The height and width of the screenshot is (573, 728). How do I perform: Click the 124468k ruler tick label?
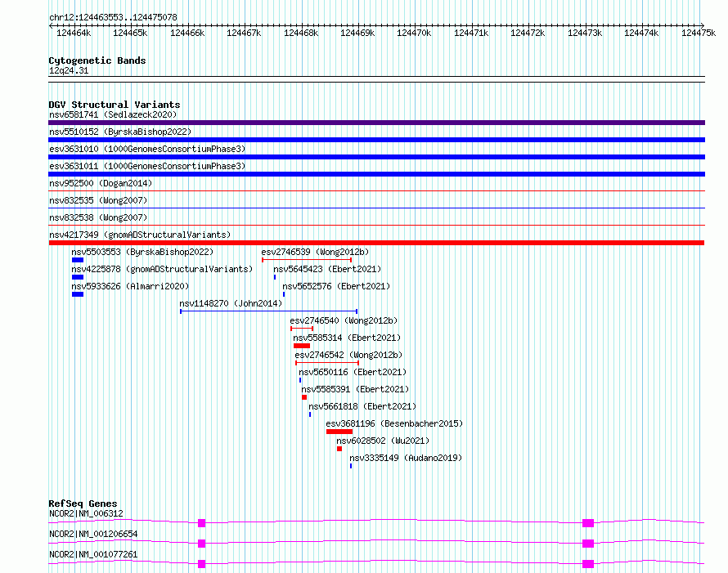(301, 33)
